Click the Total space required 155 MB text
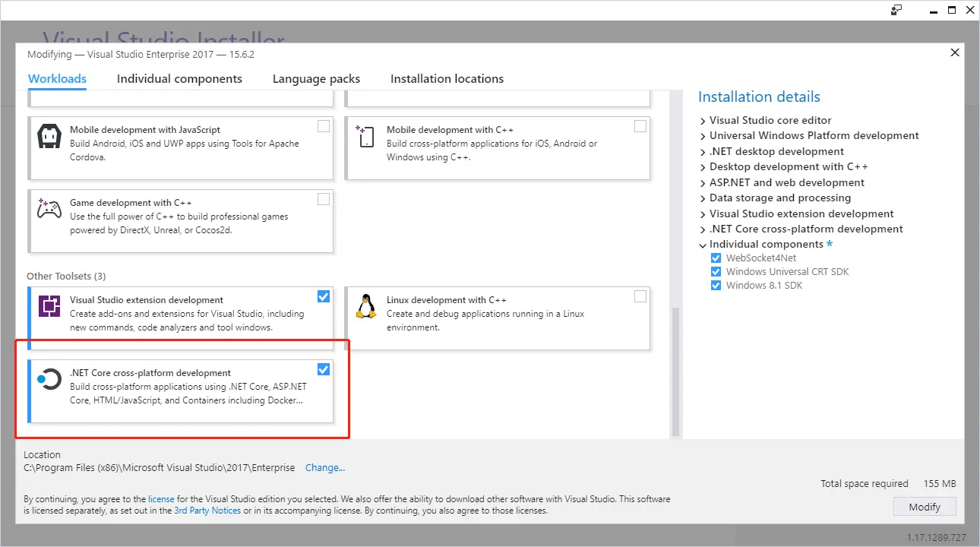This screenshot has height=547, width=980. click(x=888, y=484)
